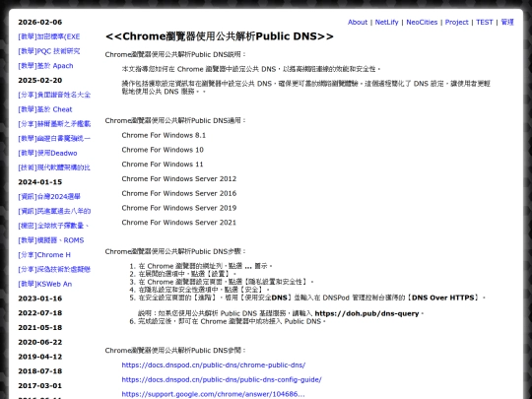The height and width of the screenshot is (399, 532).
Task: Click the intro paragraph starting '本文指導您'
Action: pyautogui.click(x=251, y=69)
